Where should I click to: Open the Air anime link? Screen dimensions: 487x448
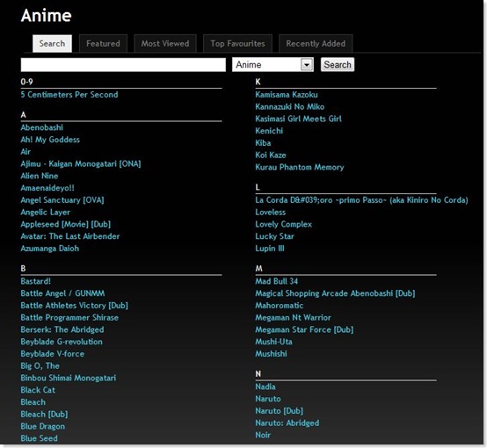25,152
